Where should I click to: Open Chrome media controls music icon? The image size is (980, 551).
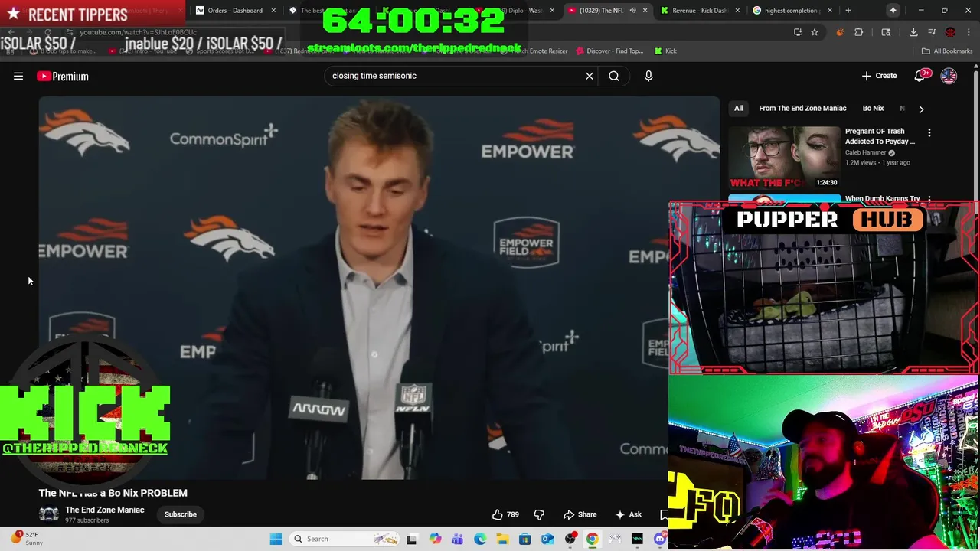pyautogui.click(x=932, y=32)
